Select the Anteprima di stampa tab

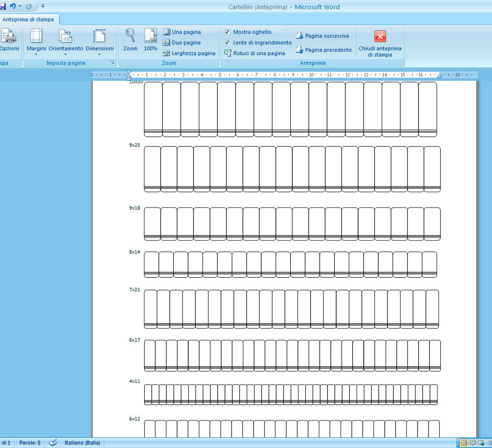[x=28, y=19]
